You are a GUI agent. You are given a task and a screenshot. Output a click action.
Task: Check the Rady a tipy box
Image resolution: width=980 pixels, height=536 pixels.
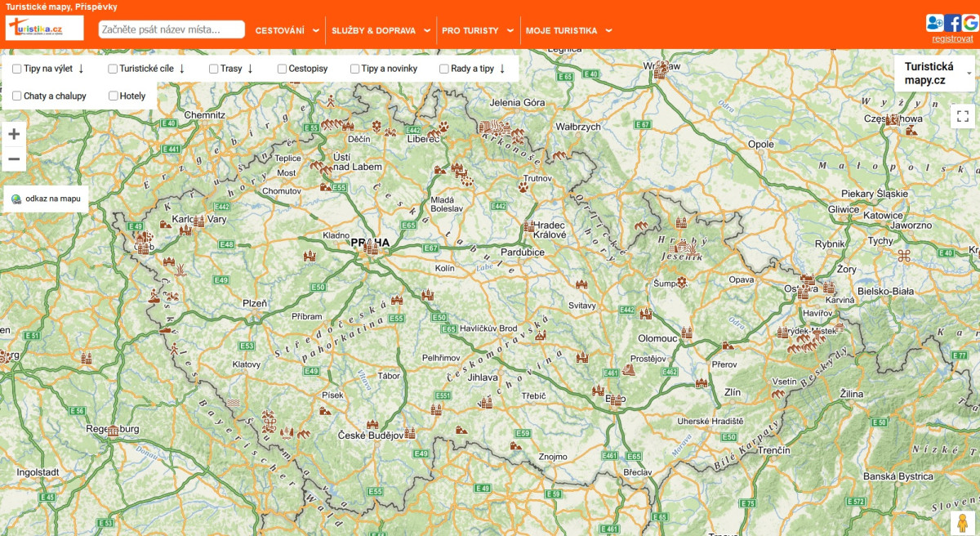(x=444, y=69)
